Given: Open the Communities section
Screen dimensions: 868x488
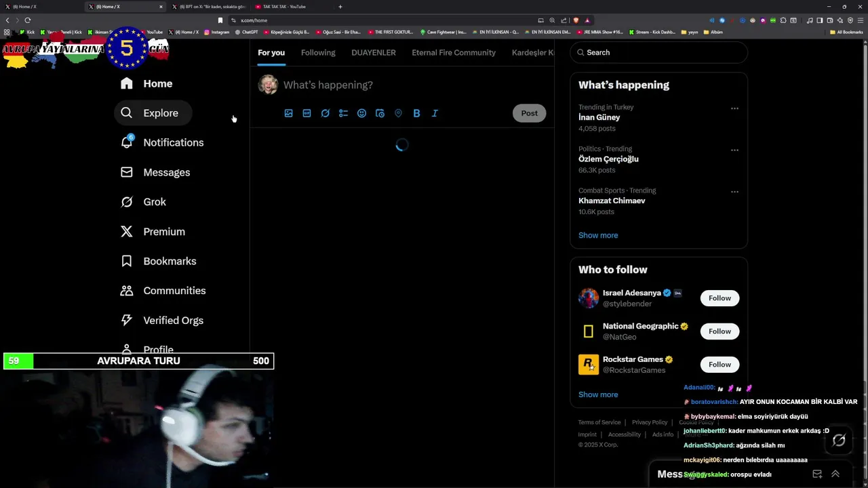Looking at the screenshot, I should [x=163, y=291].
